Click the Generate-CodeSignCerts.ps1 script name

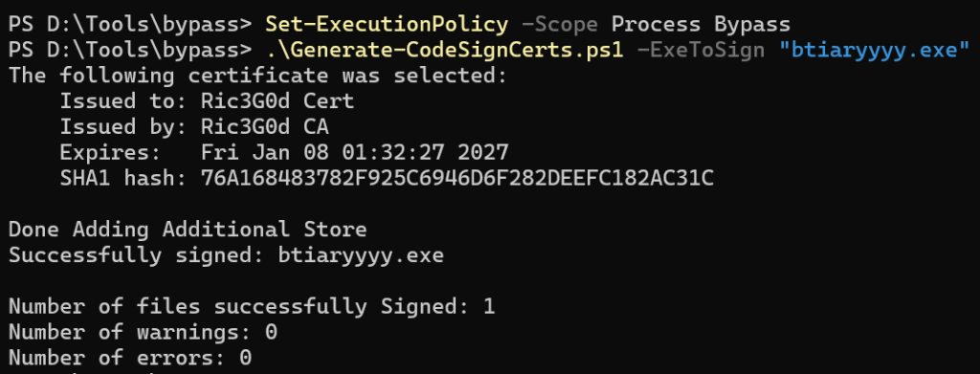tap(444, 50)
